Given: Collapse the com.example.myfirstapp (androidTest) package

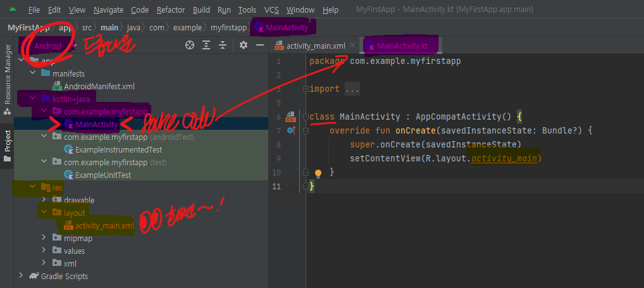Looking at the screenshot, I should point(44,137).
